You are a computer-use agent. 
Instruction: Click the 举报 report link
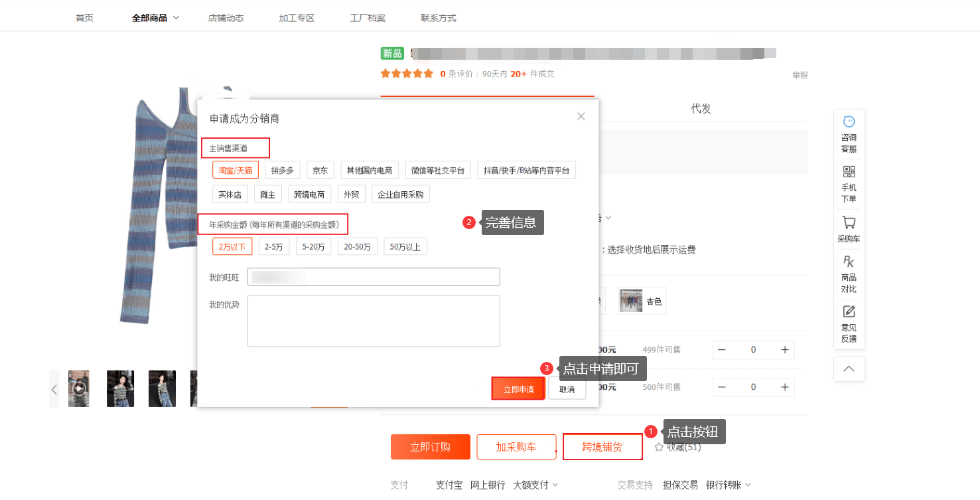(x=800, y=75)
